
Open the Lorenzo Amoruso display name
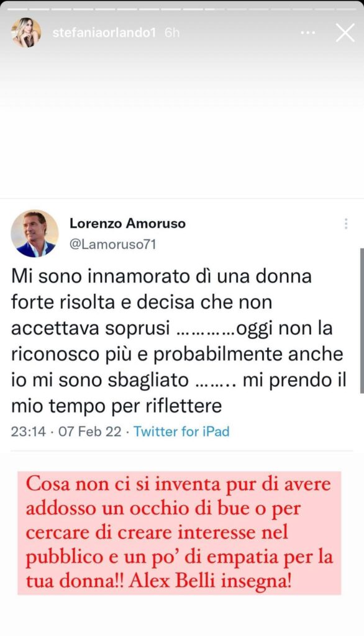point(127,223)
